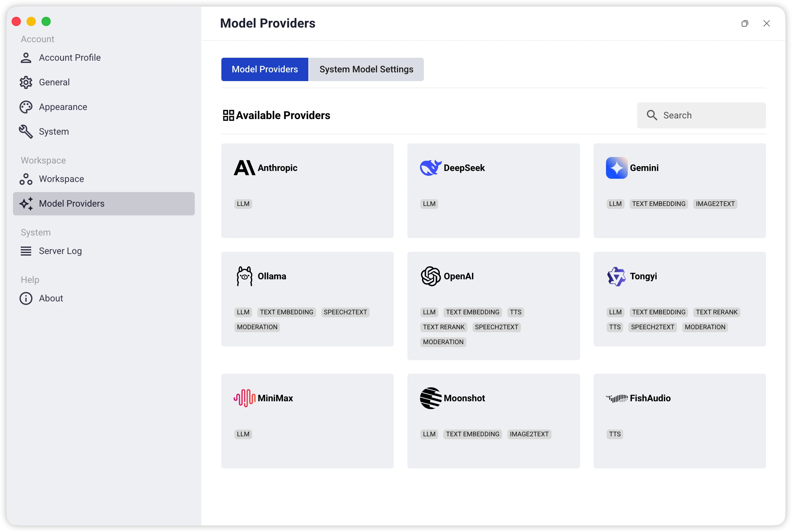
Task: Click the TTS tag on FishAudio
Action: [x=615, y=434]
